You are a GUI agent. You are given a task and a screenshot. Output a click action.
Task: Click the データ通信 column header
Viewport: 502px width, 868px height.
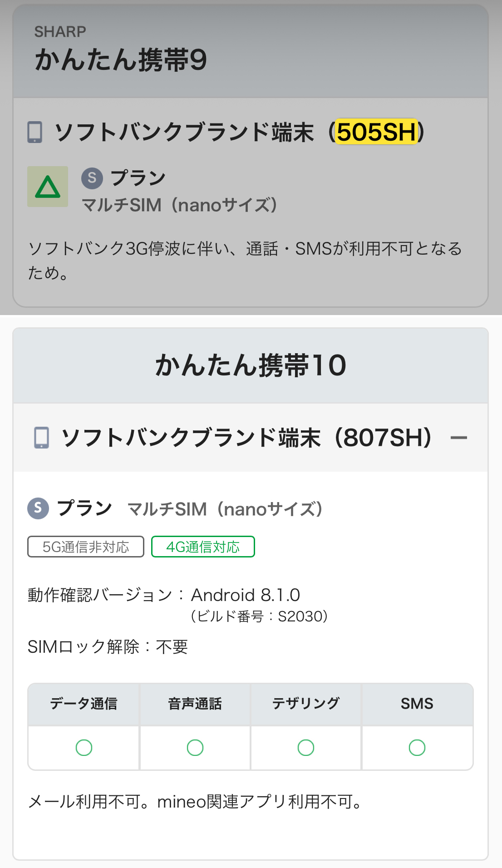84,704
